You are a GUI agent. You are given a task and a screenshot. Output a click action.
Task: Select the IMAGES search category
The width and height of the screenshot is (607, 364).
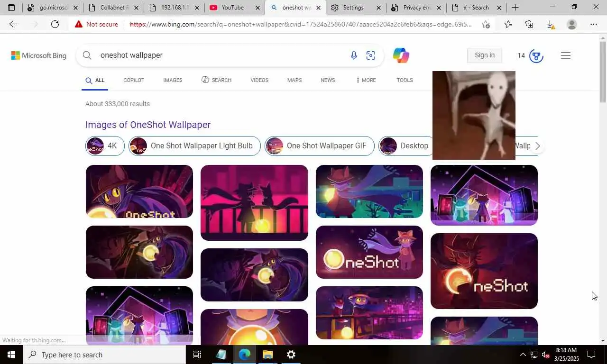(173, 80)
